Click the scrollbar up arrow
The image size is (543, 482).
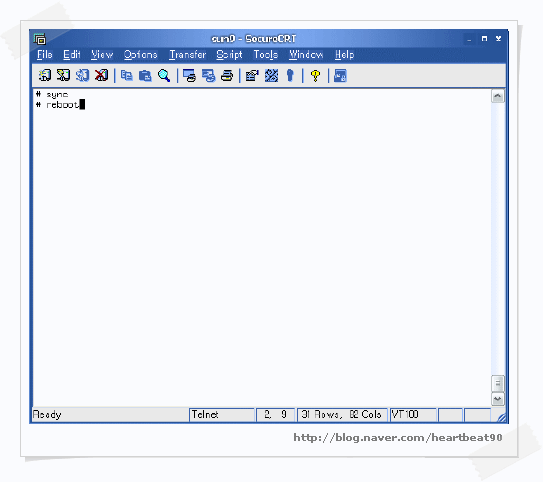tap(498, 96)
